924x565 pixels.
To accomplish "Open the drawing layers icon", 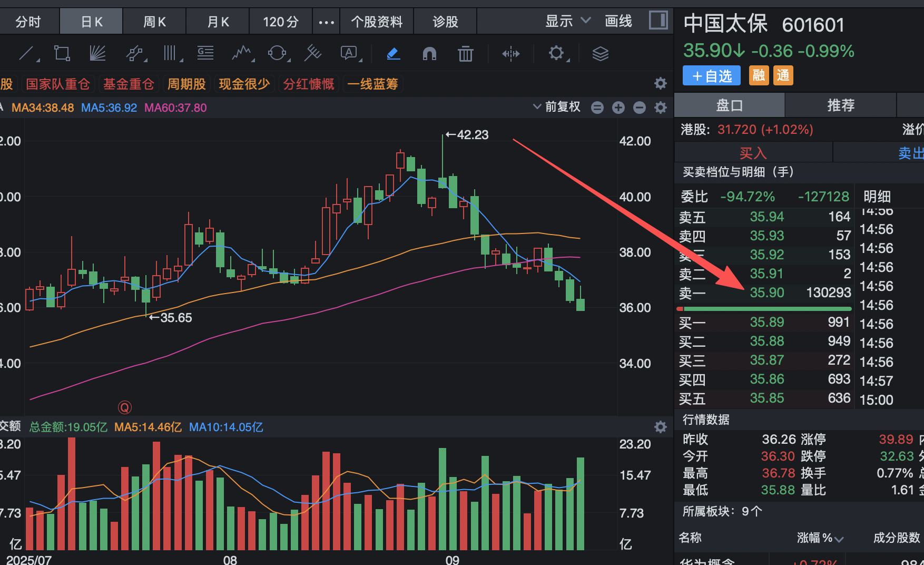I will (601, 53).
